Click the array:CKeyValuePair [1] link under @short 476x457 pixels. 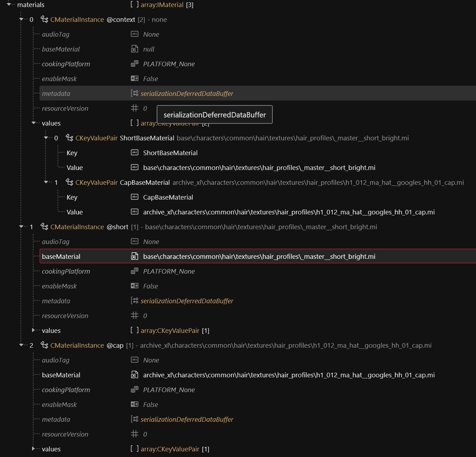tap(170, 330)
